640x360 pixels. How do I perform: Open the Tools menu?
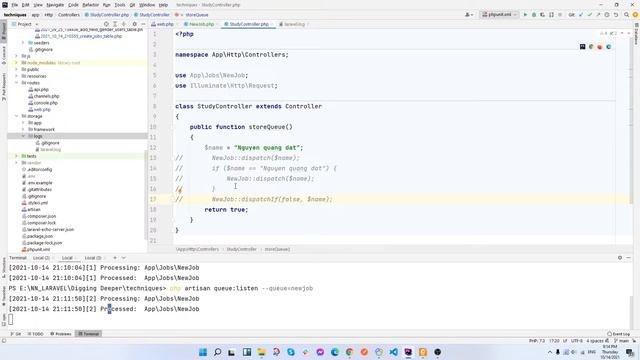(120, 5)
